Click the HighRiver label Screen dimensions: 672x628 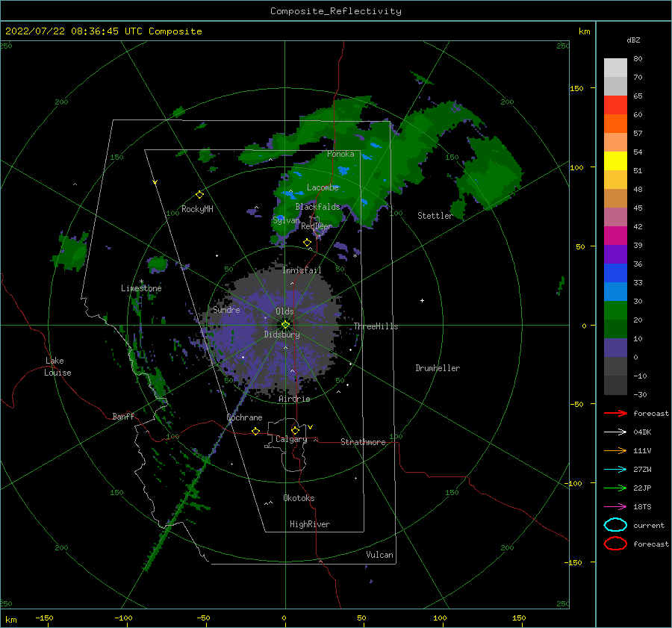[x=309, y=524]
